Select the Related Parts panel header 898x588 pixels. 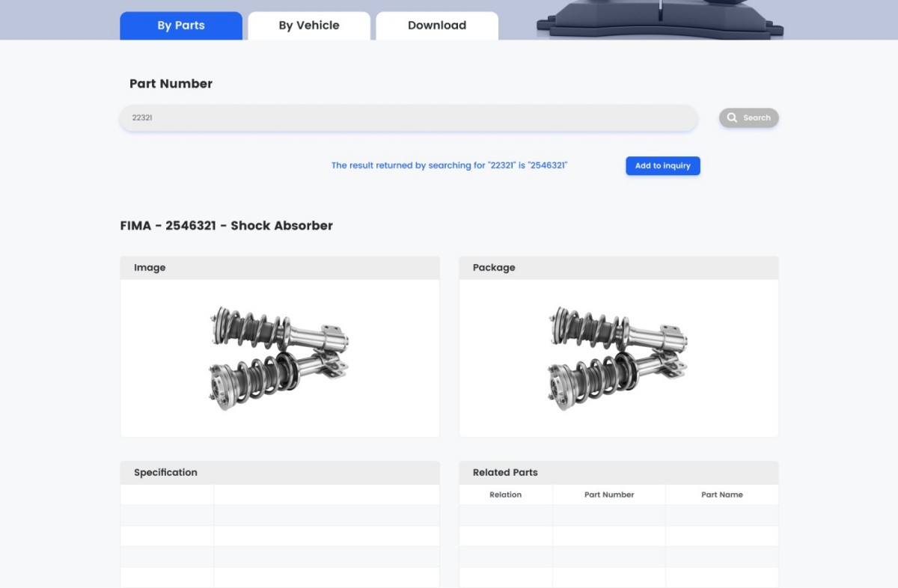click(x=618, y=473)
